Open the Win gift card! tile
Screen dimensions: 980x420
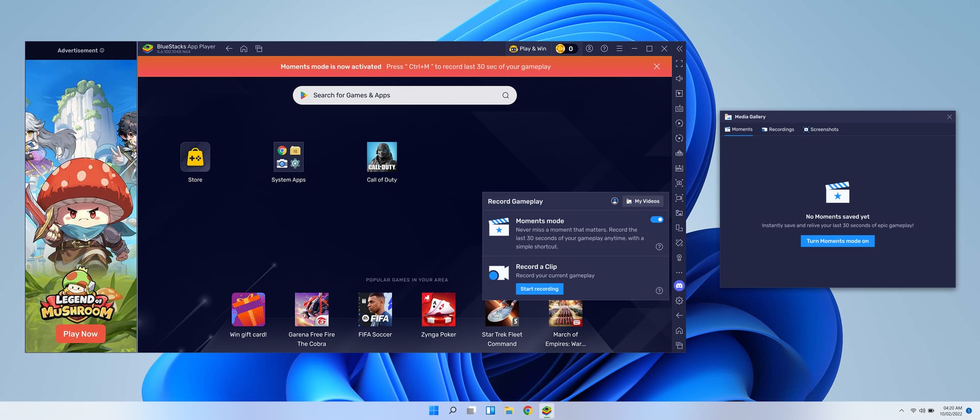pos(248,315)
